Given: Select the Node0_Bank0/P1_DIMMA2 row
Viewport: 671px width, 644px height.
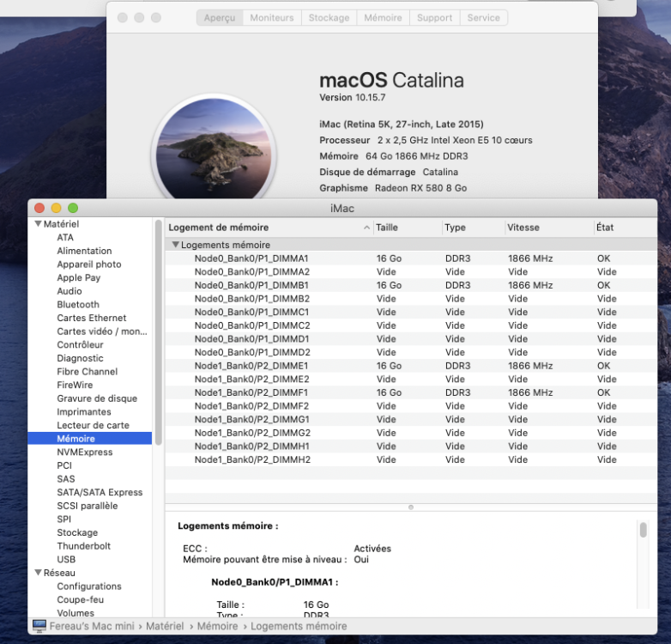Looking at the screenshot, I should click(411, 272).
